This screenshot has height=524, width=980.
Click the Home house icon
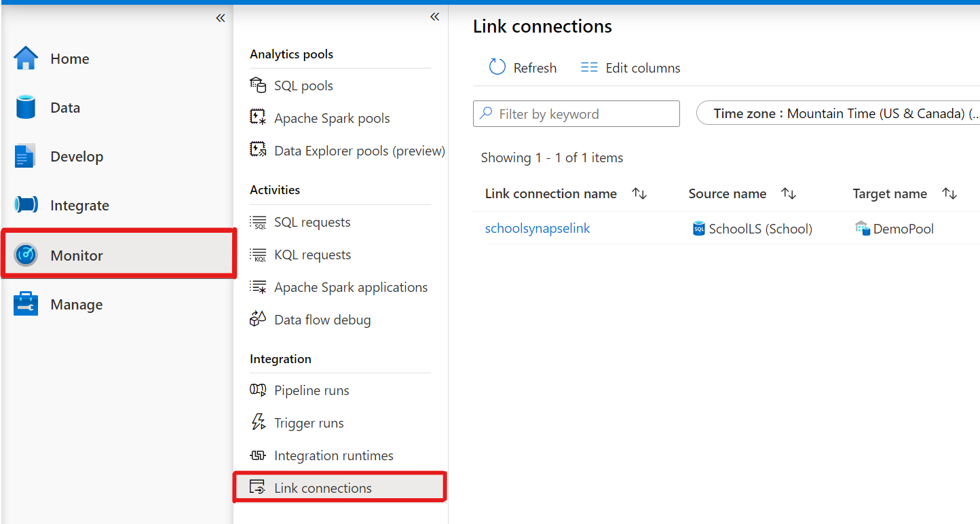click(x=26, y=58)
